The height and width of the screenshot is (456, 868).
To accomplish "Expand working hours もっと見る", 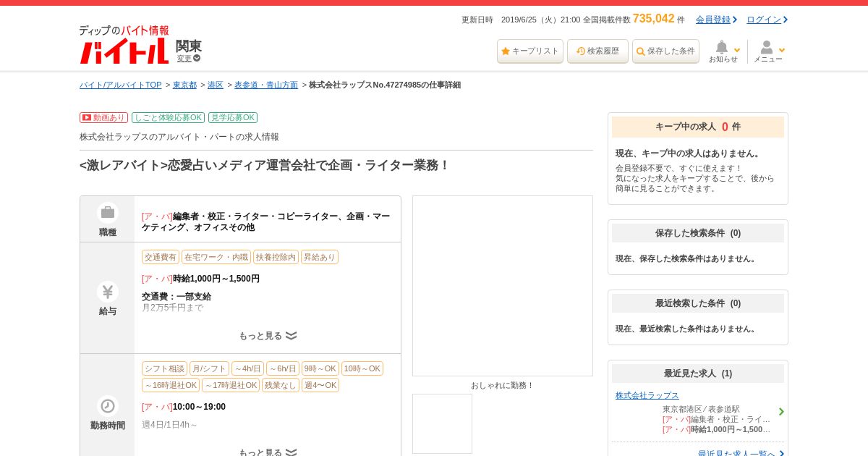I will [268, 452].
